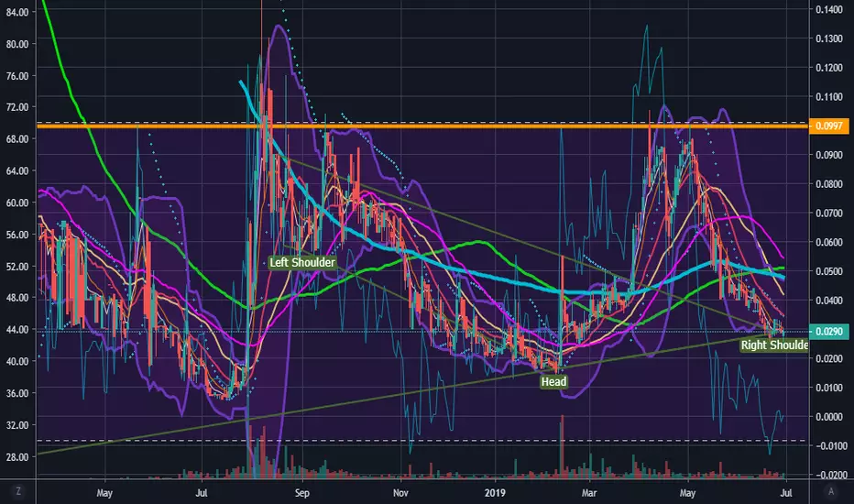Click the 36.00 value on left scale
854x504 pixels.
coord(16,393)
